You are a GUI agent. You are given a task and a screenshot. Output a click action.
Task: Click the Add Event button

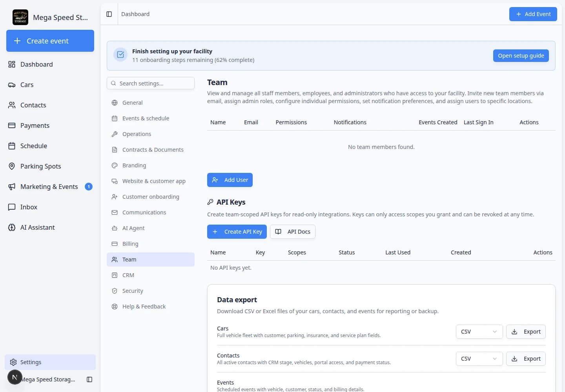coord(533,14)
